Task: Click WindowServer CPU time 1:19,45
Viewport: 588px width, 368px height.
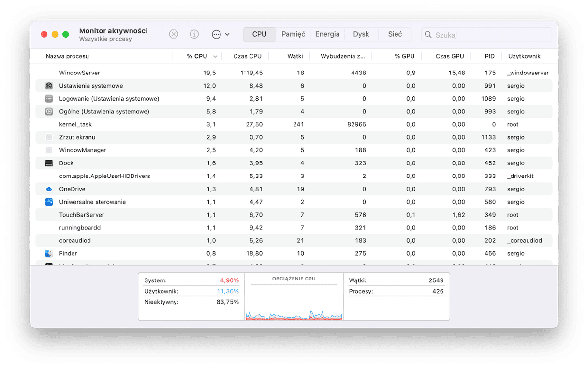Action: 251,73
